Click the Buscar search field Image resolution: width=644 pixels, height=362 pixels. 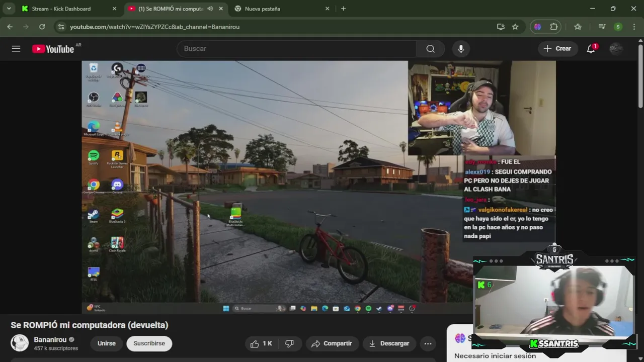tap(297, 49)
